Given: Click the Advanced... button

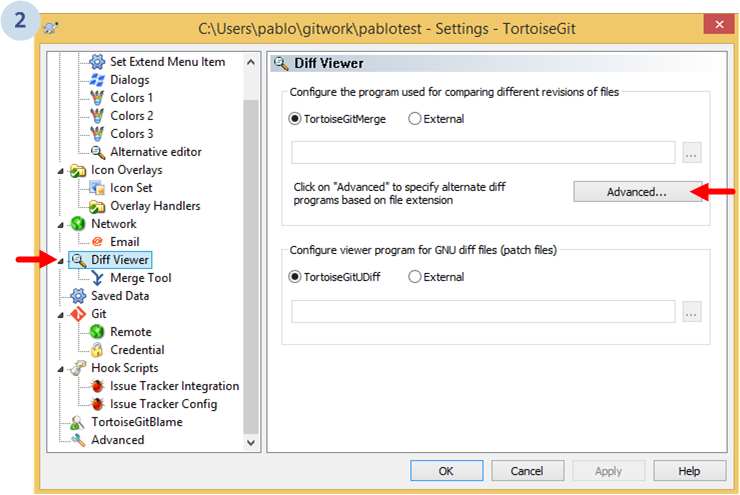Looking at the screenshot, I should [x=638, y=192].
